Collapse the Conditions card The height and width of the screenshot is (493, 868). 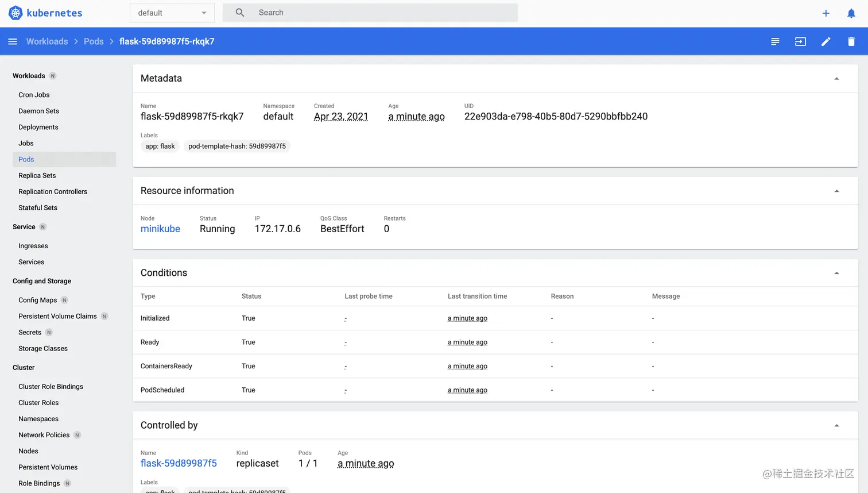(836, 273)
